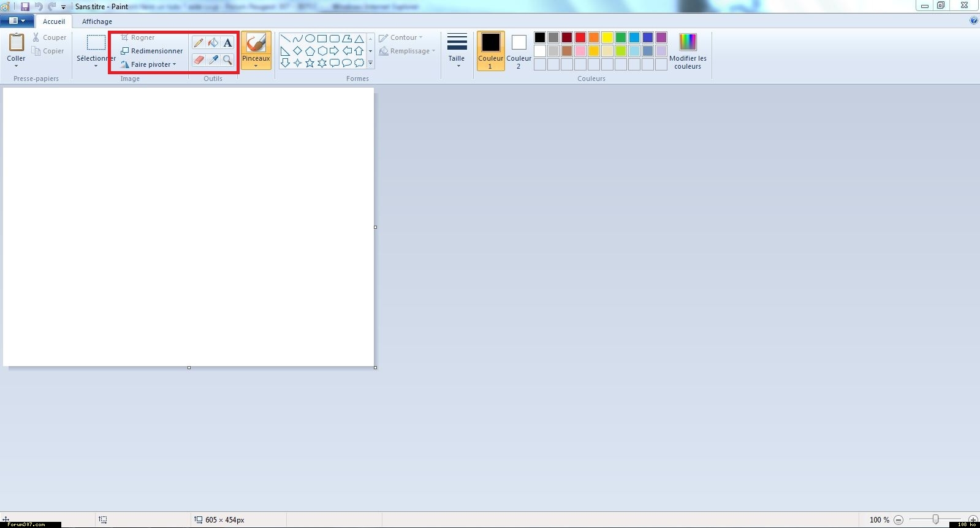
Task: Open the Contour outline dropdown
Action: click(402, 37)
